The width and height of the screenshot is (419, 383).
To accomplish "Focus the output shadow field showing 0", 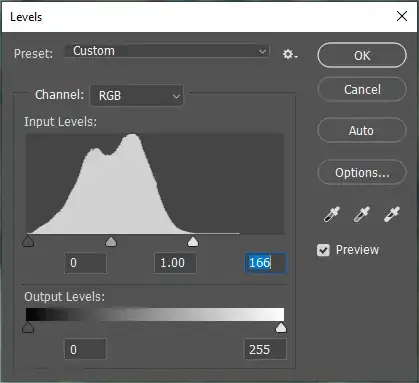I will [86, 349].
